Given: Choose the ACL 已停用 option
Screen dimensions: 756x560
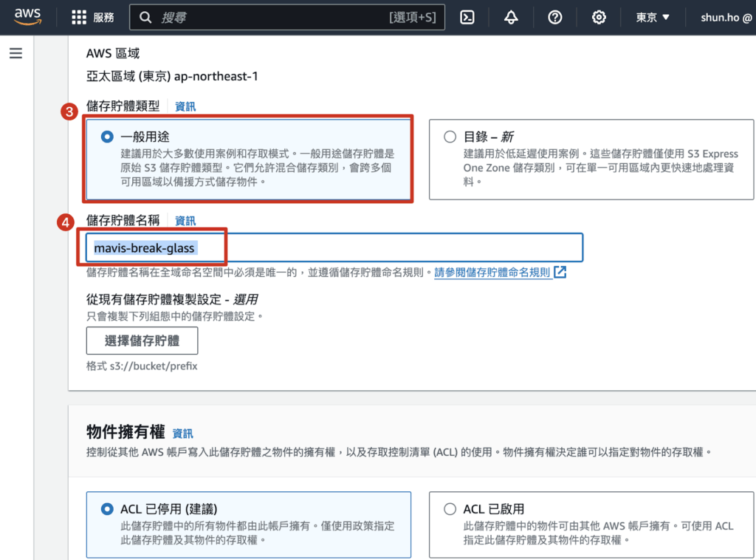Looking at the screenshot, I should click(108, 509).
